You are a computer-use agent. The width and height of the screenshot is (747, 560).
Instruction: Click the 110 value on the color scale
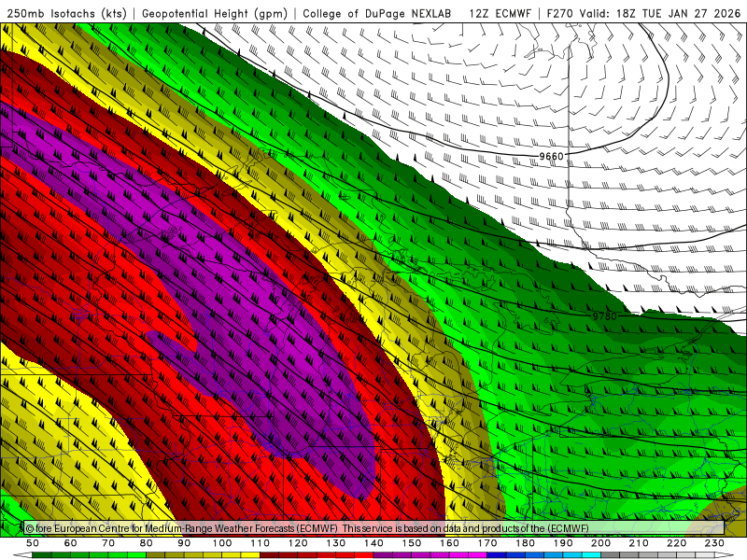coord(261,543)
